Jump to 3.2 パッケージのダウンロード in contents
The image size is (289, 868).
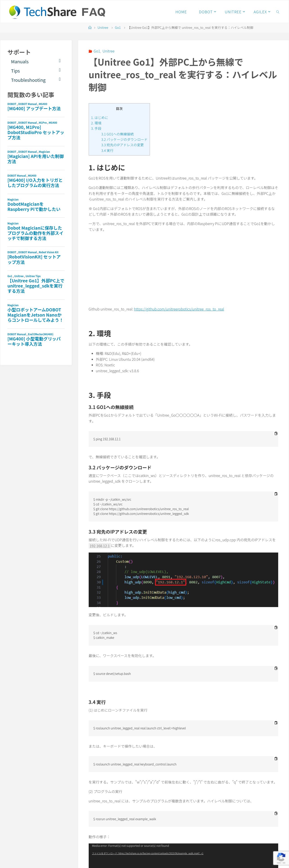click(x=124, y=139)
